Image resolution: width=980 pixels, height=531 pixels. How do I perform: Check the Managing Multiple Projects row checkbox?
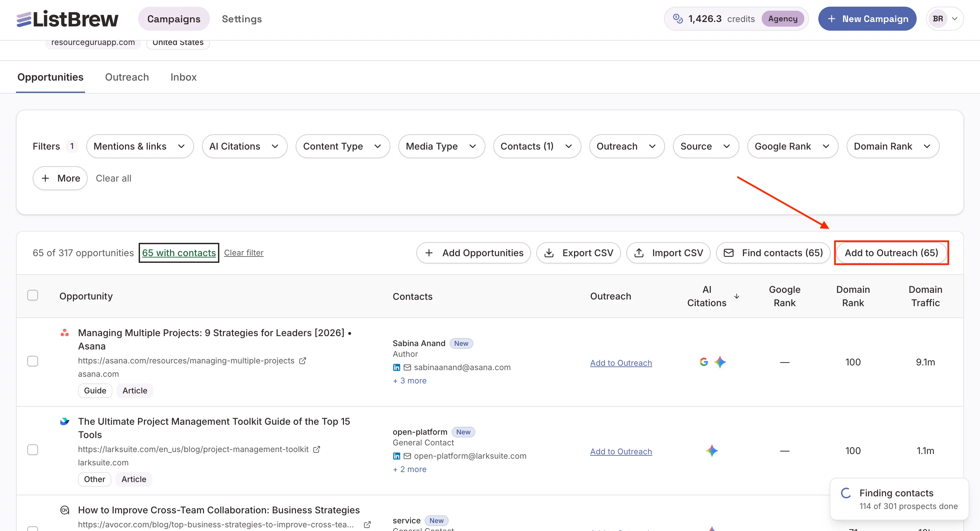33,361
